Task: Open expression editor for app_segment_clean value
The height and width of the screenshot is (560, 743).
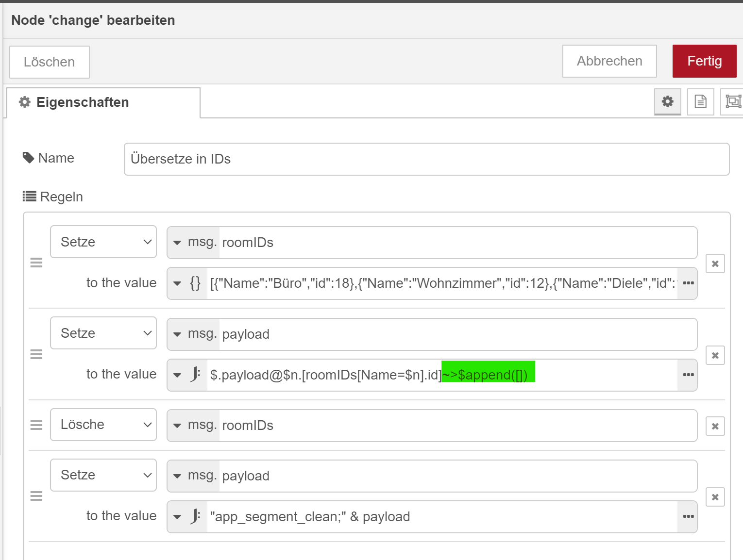Action: tap(688, 516)
